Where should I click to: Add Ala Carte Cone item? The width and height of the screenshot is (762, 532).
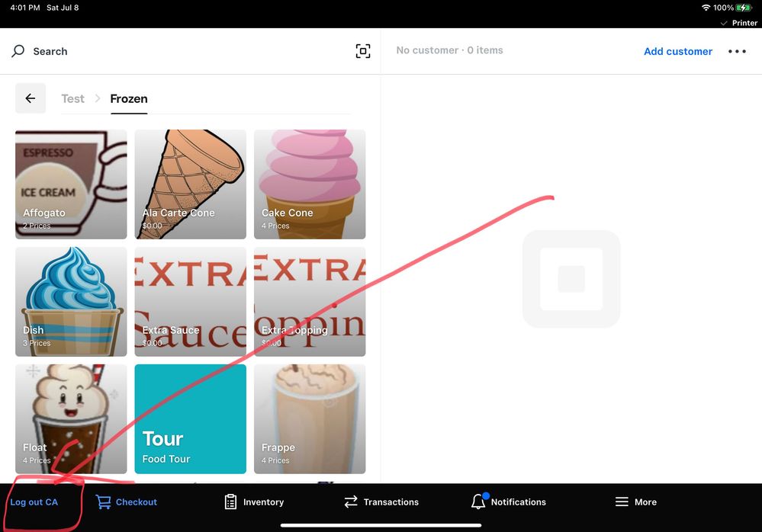pyautogui.click(x=190, y=184)
